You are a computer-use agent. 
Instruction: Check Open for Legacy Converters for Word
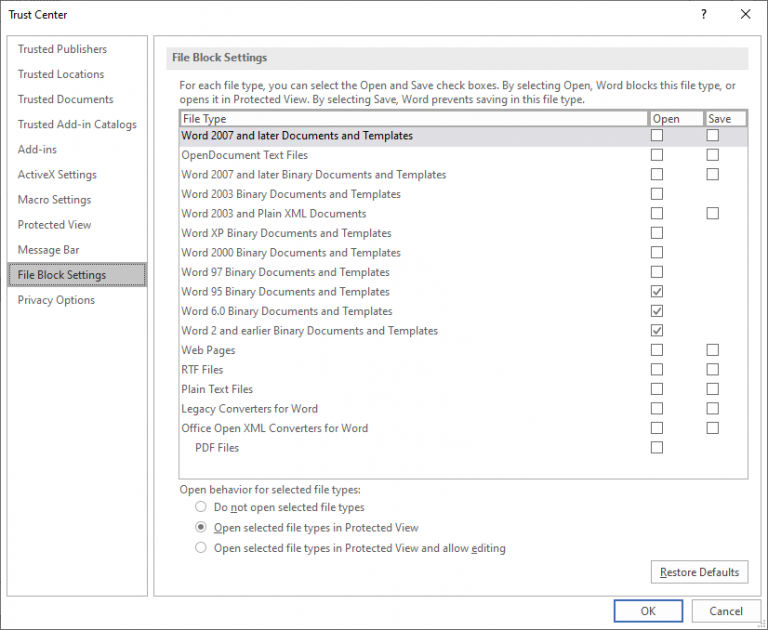657,409
